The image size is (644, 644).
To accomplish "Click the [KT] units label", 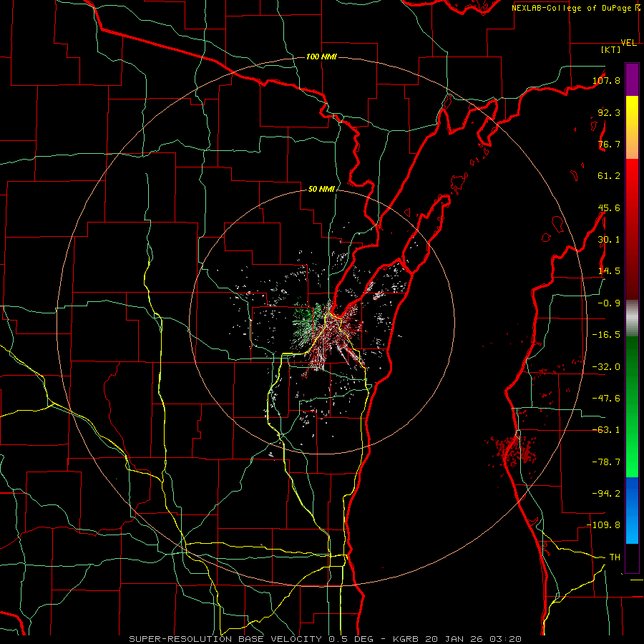I will (x=611, y=49).
